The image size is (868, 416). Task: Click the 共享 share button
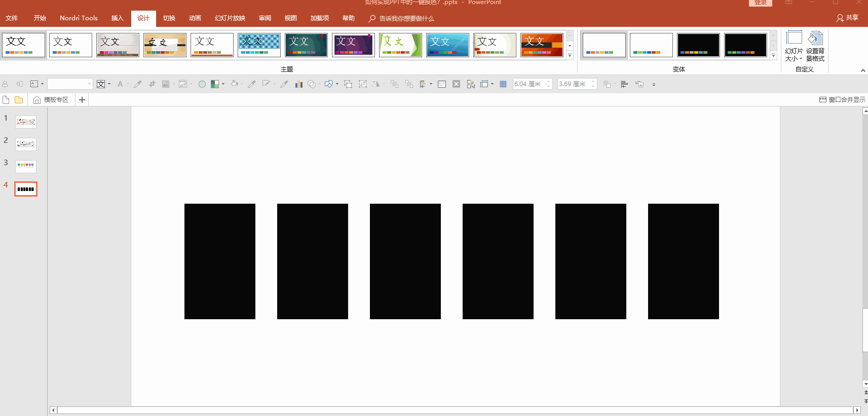[x=847, y=18]
